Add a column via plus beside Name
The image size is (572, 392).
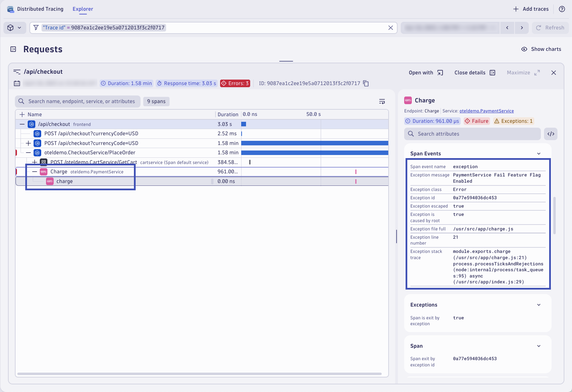tap(22, 115)
